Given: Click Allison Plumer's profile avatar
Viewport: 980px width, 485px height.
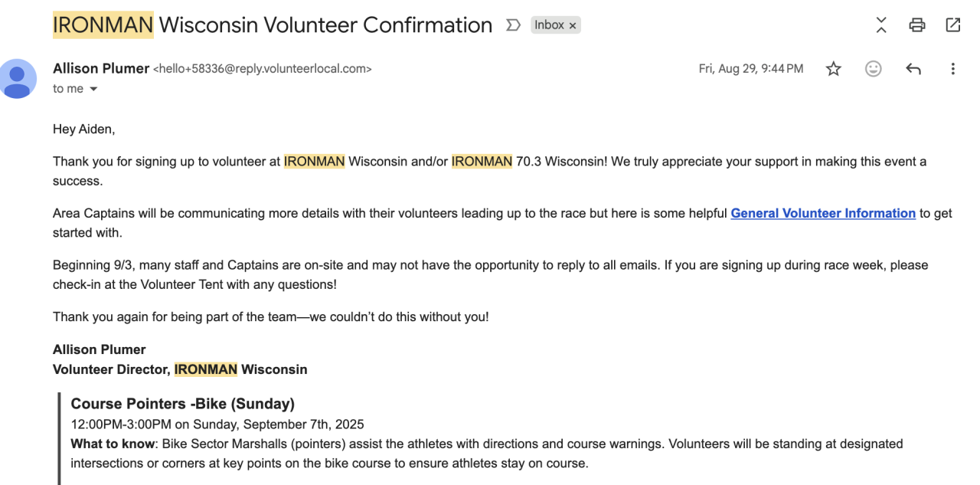Looking at the screenshot, I should (x=18, y=78).
